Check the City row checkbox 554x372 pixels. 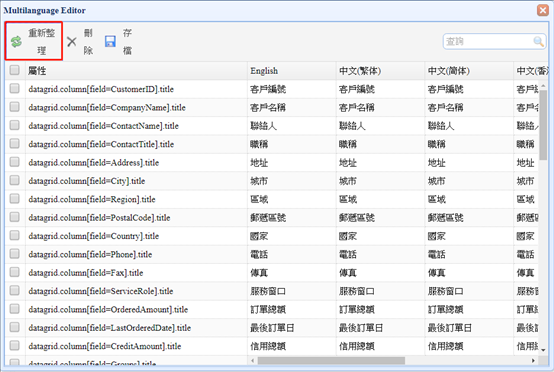[x=14, y=180]
